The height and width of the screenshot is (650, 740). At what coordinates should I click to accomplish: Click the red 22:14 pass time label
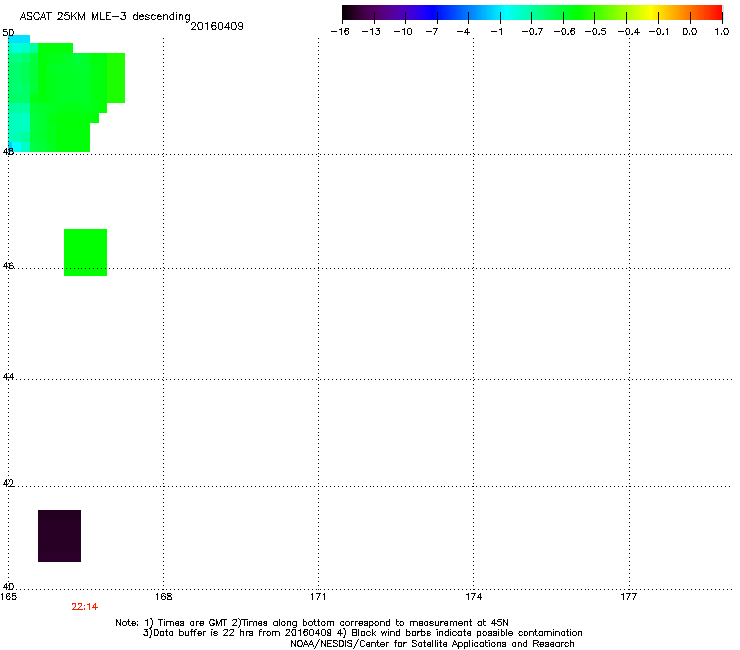[84, 607]
